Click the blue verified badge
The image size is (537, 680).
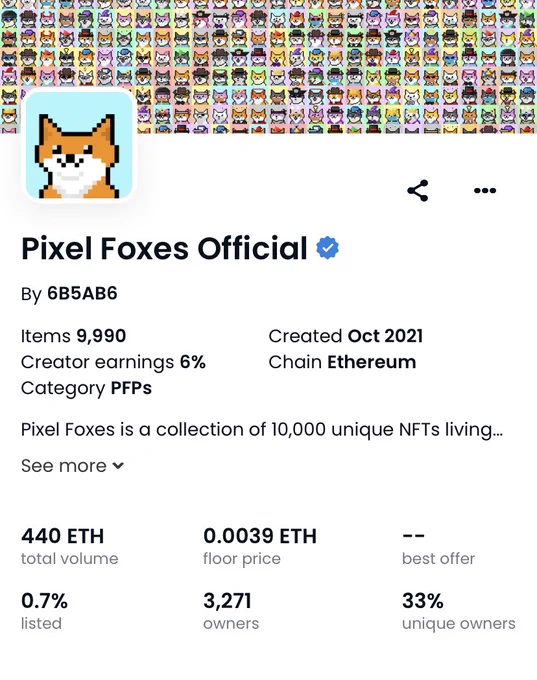(x=327, y=248)
